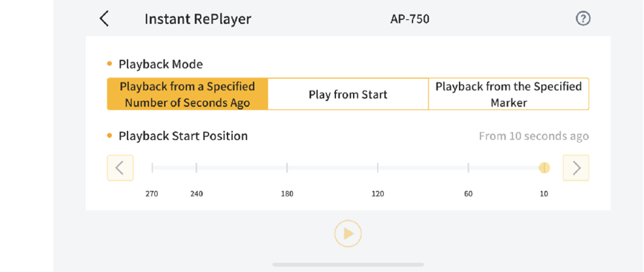Set slider to the 240 tick mark

(x=197, y=167)
